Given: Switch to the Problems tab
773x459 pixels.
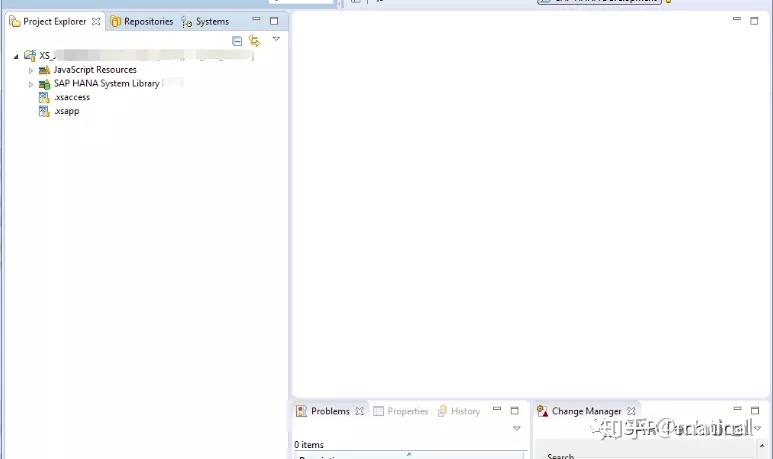Looking at the screenshot, I should pyautogui.click(x=330, y=411).
